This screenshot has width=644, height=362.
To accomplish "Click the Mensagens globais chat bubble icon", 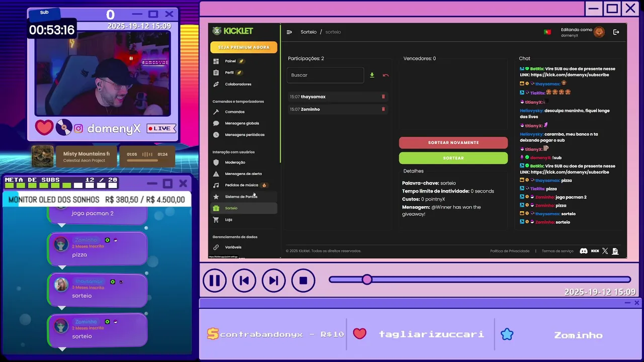I will [x=216, y=124].
